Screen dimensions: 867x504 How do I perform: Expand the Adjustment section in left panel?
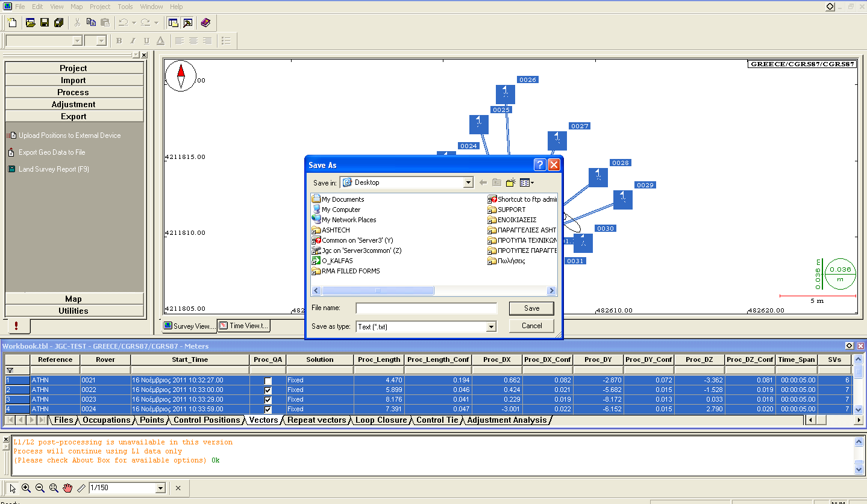[x=74, y=104]
